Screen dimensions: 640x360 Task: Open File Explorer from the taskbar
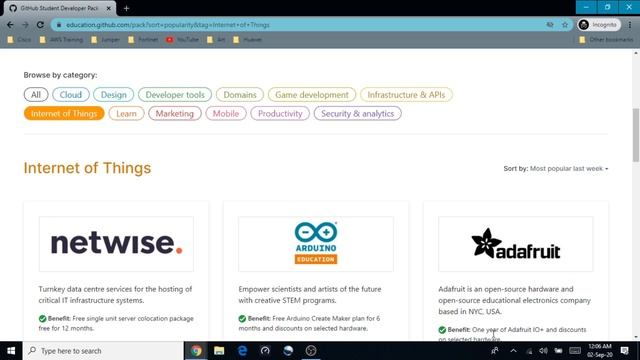point(219,351)
